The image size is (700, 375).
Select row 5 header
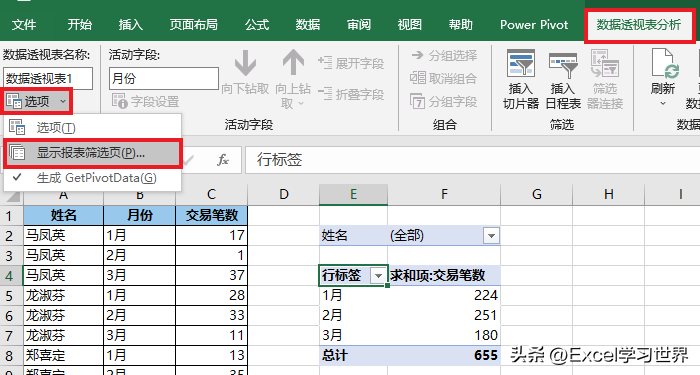click(x=11, y=296)
